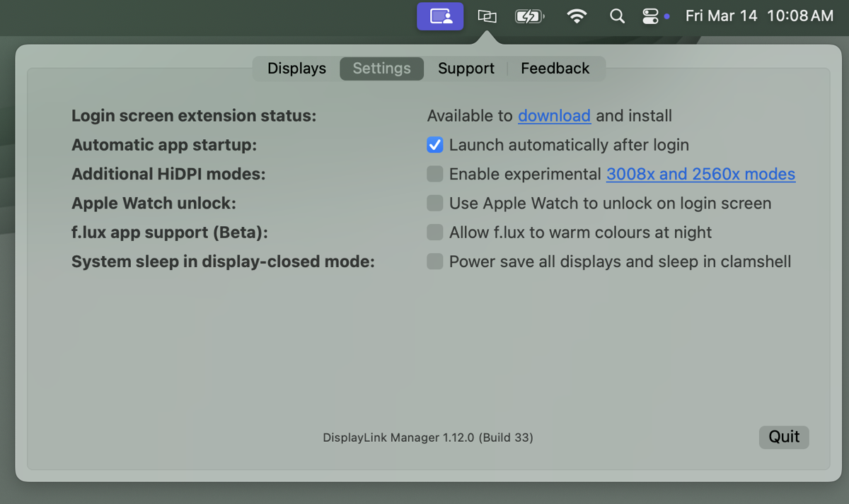Quit DisplayLink Manager
The image size is (849, 504).
(x=784, y=437)
